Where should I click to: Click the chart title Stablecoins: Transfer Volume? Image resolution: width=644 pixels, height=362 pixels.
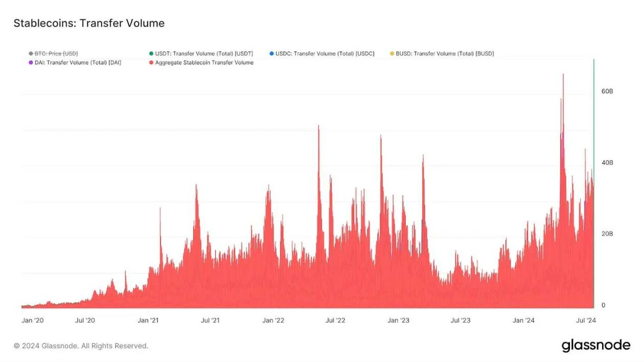[x=89, y=23]
